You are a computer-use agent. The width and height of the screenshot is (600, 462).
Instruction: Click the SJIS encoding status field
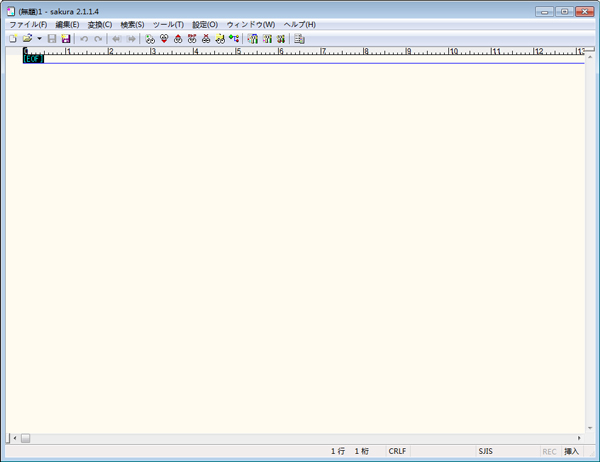pyautogui.click(x=486, y=452)
